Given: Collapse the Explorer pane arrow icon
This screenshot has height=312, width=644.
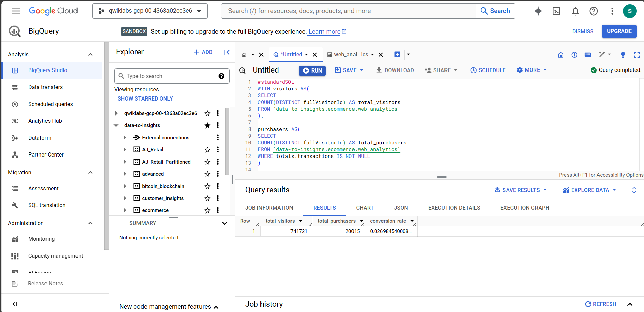Looking at the screenshot, I should coord(227,52).
